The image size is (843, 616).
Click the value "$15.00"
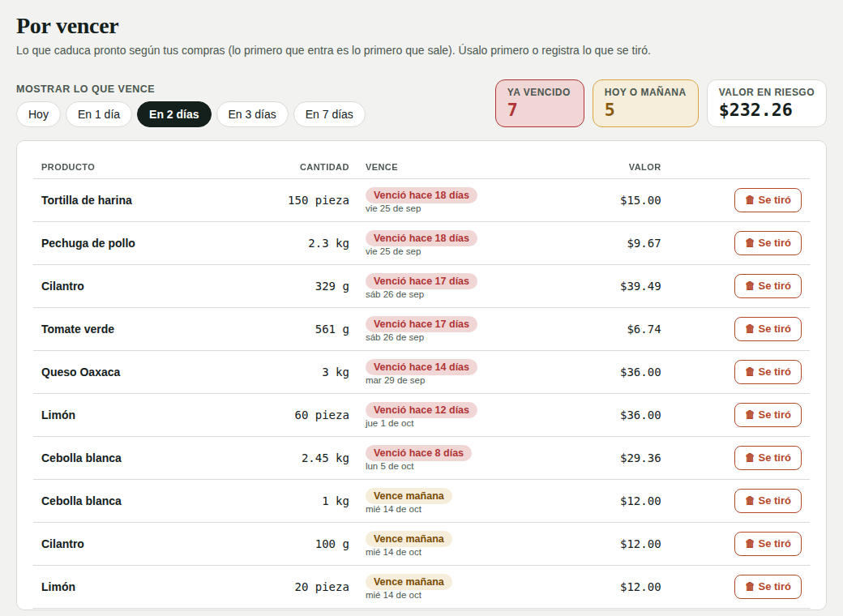point(640,200)
